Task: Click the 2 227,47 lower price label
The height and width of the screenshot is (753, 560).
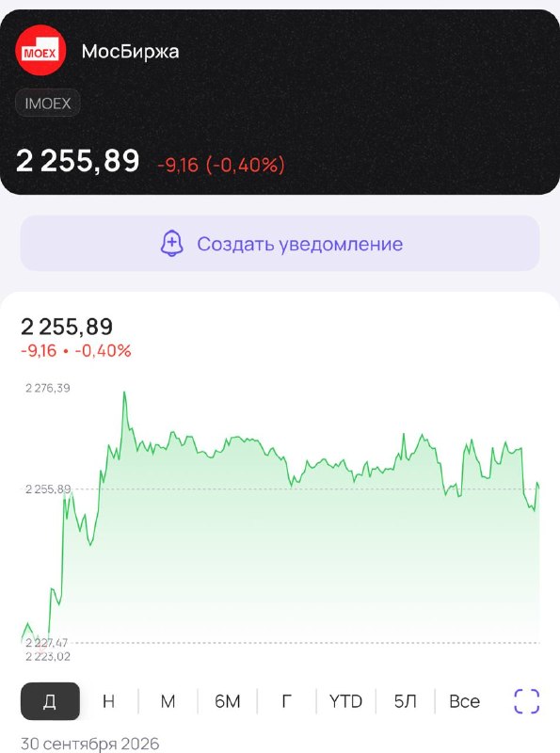Action: click(46, 643)
